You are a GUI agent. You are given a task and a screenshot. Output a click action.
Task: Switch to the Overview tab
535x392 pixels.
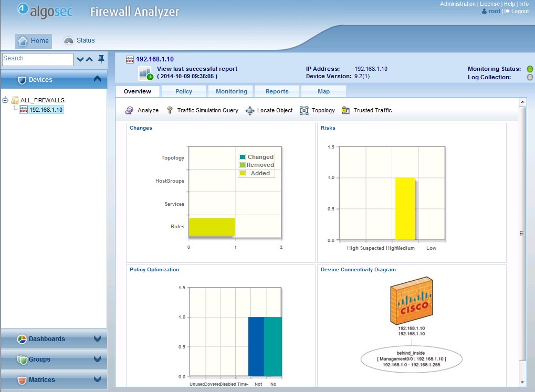tap(138, 91)
